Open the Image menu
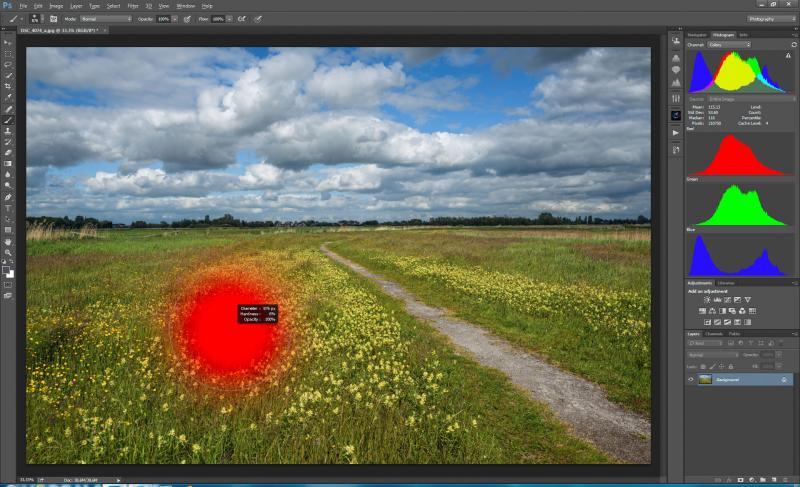The width and height of the screenshot is (800, 487). pos(56,6)
